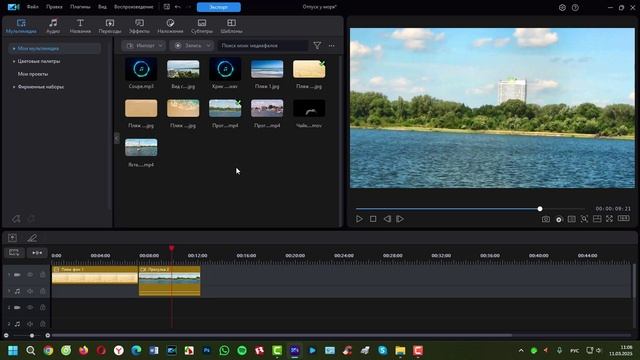Click the pen edit icon above the timeline
This screenshot has width=640, height=360.
(x=32, y=238)
